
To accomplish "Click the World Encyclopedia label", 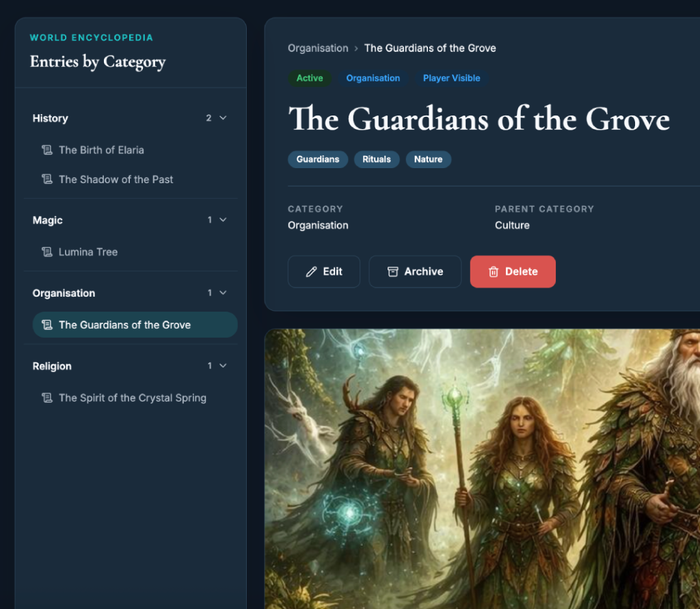I will [92, 38].
